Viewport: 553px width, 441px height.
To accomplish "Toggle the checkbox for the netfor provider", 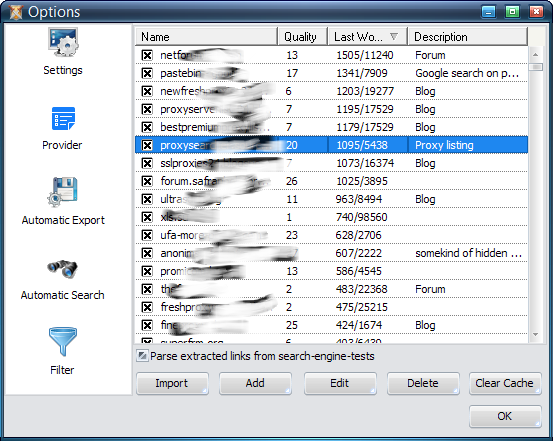I will tap(147, 55).
